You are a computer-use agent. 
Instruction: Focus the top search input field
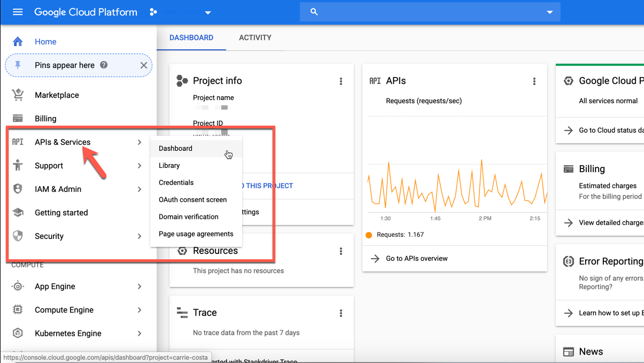click(x=430, y=12)
